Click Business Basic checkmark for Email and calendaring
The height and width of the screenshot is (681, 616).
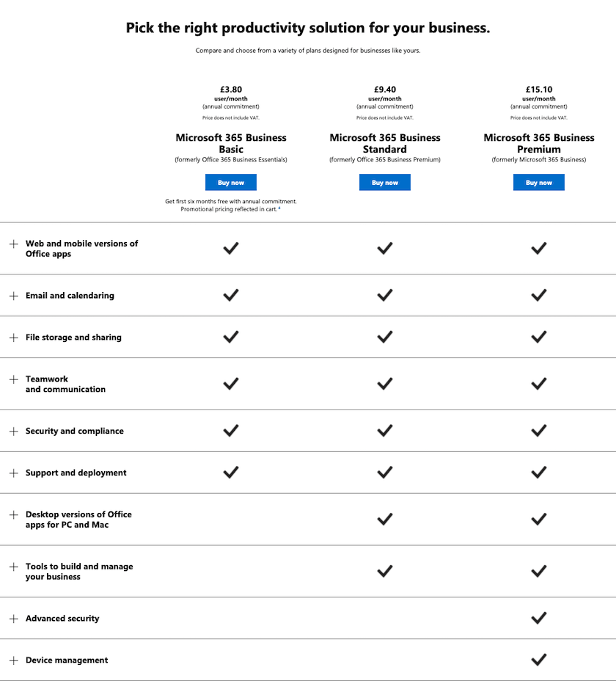231,295
